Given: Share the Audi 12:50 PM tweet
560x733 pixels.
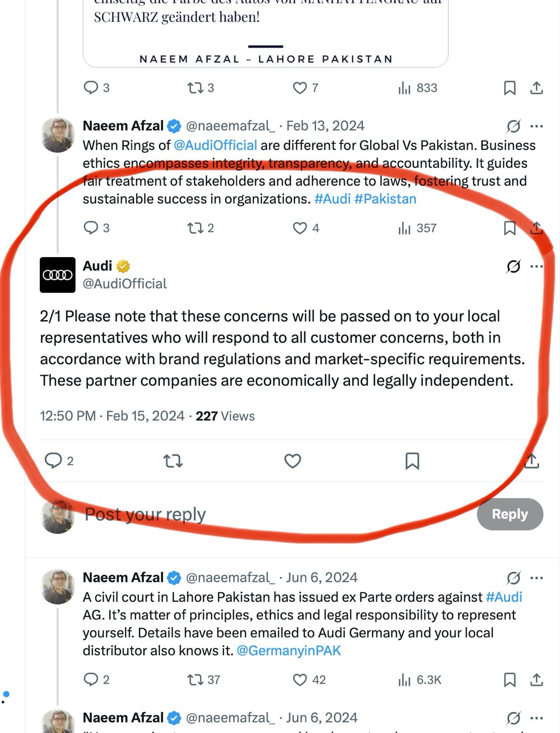Looking at the screenshot, I should coord(531,461).
